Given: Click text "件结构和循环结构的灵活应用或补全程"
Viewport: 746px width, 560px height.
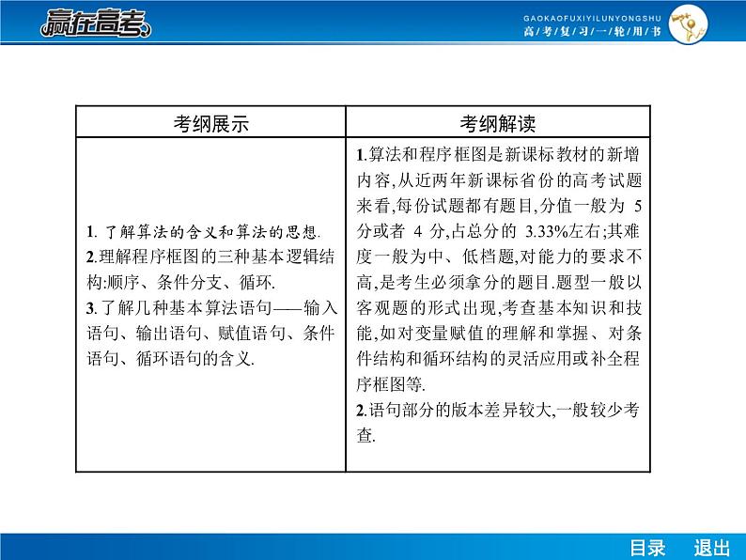Looking at the screenshot, I should (x=498, y=358).
